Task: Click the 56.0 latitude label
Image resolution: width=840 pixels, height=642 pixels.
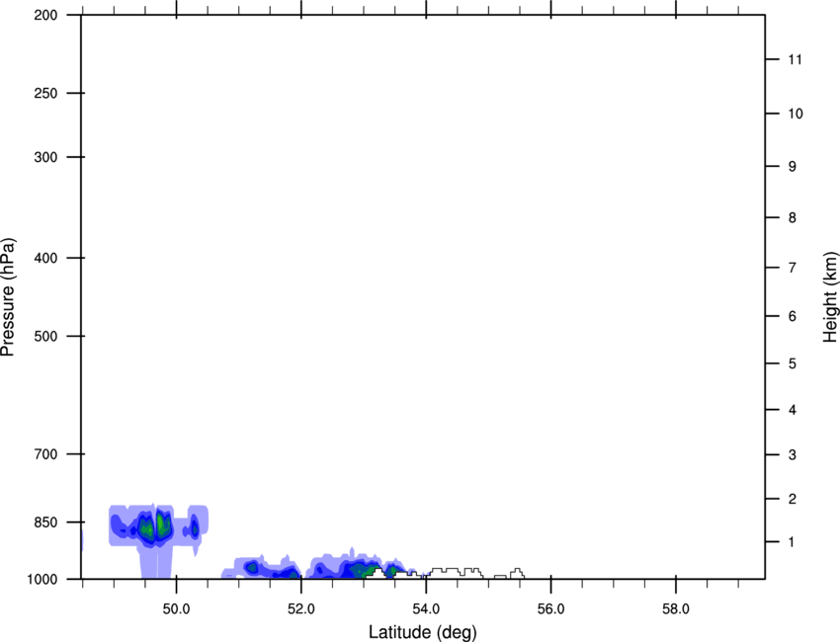Action: (550, 609)
